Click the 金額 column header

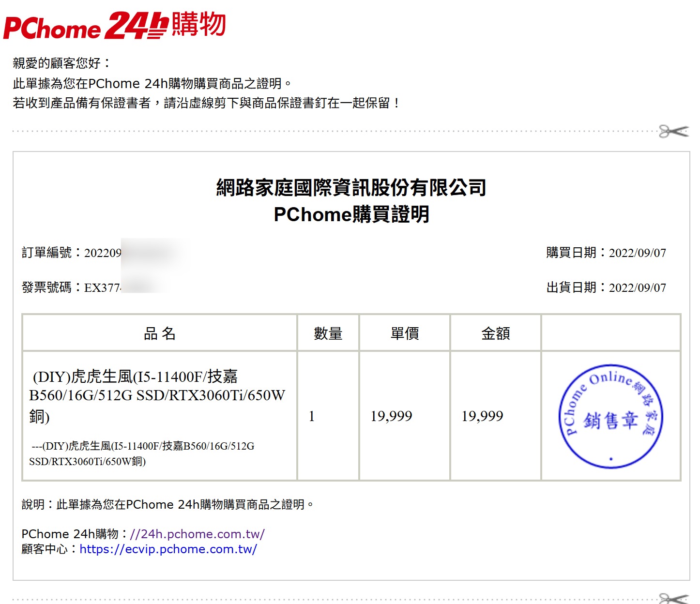coord(496,333)
